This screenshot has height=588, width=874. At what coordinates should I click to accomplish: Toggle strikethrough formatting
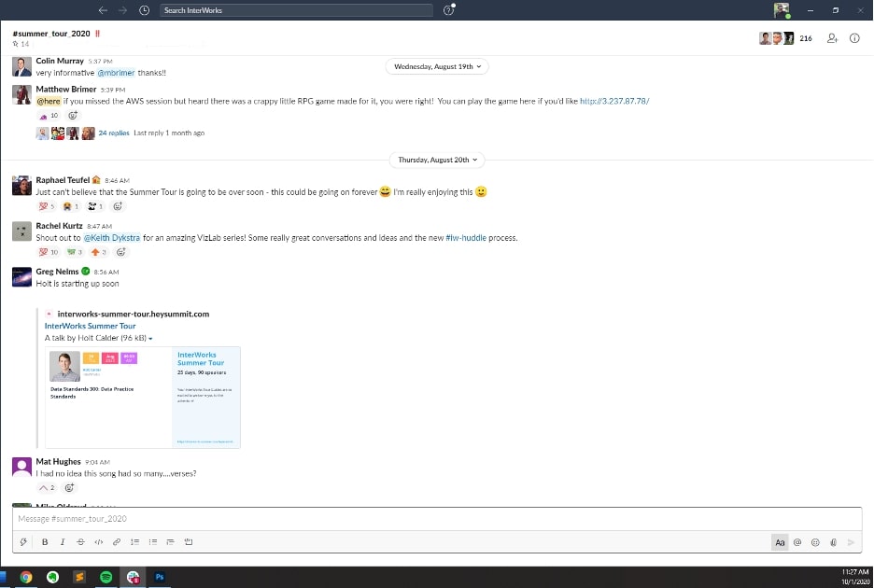(x=81, y=541)
